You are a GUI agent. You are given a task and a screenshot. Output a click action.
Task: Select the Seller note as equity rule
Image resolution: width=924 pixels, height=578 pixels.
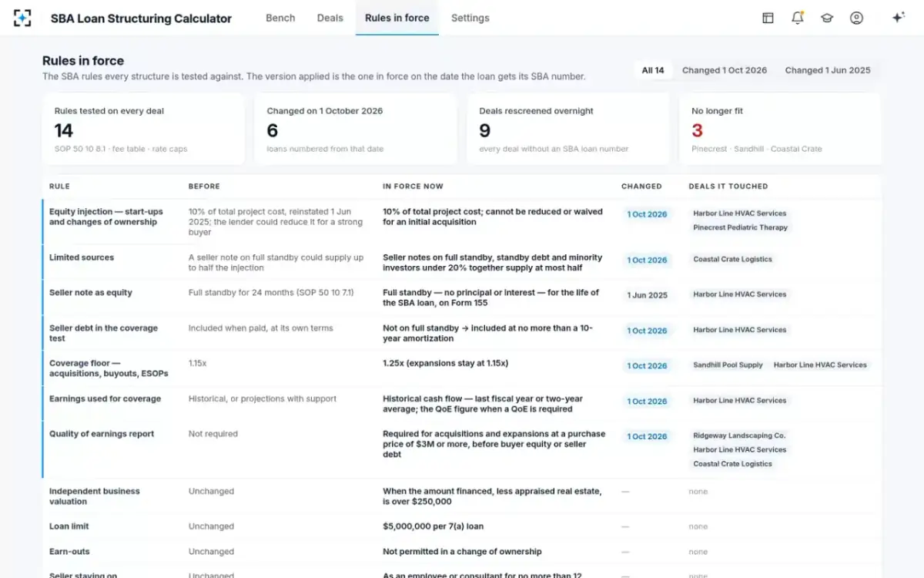tap(462, 297)
